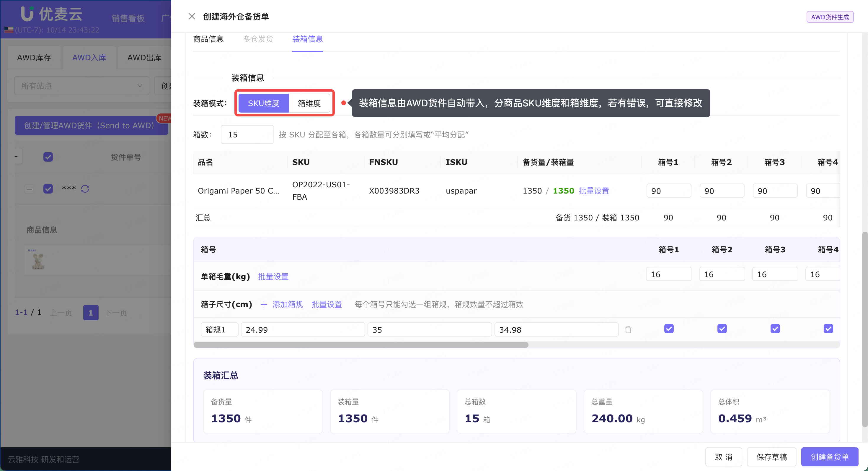Screen dimensions: 868x471
Task: Toggle 箱规1 checkbox for 箱号1
Action: click(669, 329)
